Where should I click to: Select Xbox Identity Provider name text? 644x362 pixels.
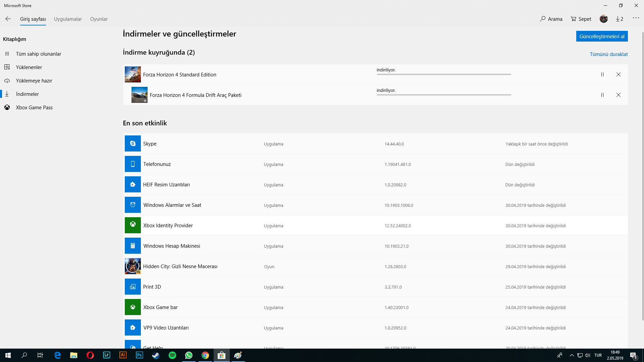(x=168, y=226)
